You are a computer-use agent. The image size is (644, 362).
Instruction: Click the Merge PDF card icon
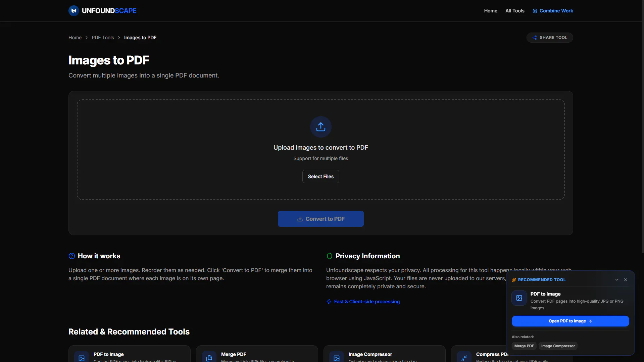point(209,358)
